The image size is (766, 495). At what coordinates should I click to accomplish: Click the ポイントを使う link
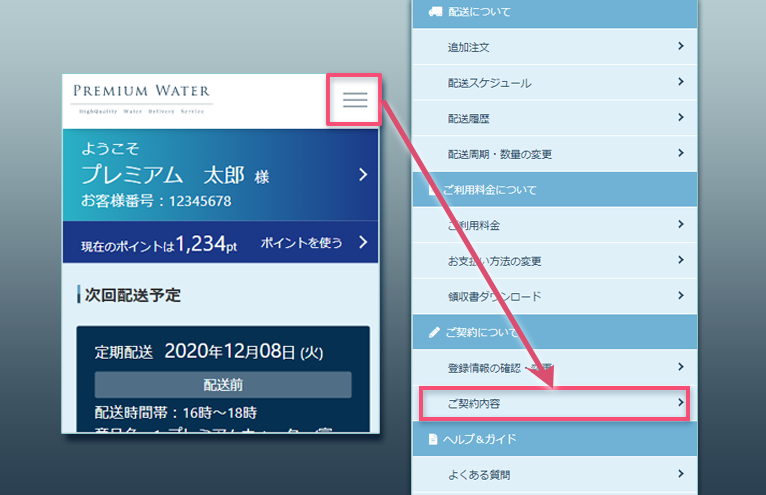point(301,243)
